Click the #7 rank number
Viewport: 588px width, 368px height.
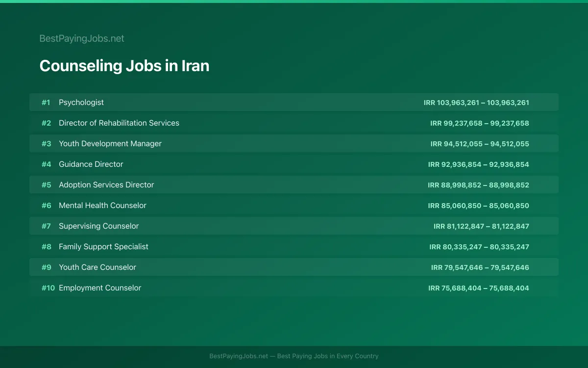pyautogui.click(x=46, y=226)
